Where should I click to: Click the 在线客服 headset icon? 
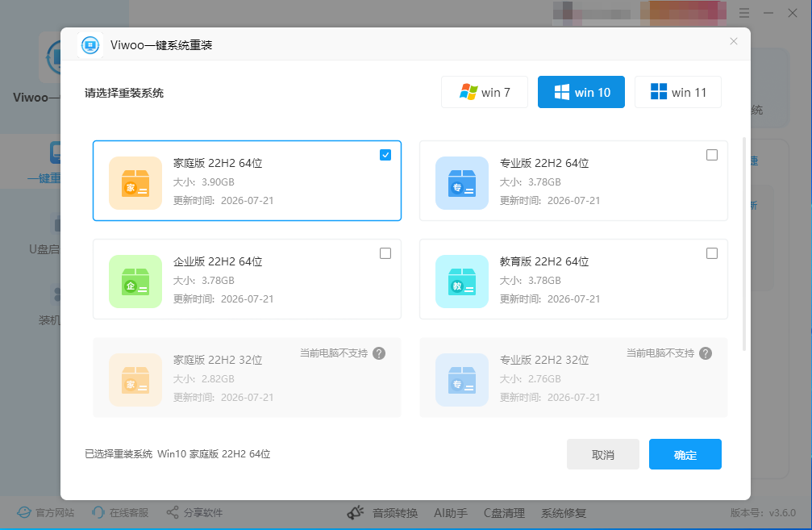click(98, 513)
